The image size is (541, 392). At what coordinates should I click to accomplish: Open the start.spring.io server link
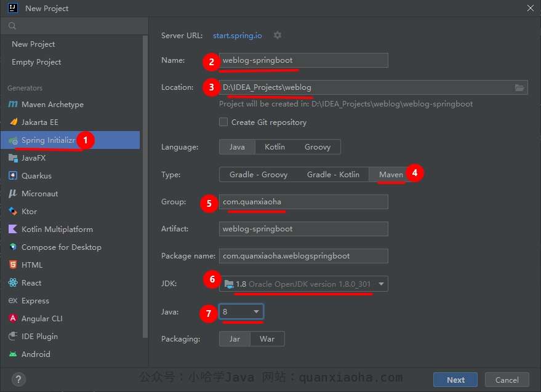pos(238,35)
